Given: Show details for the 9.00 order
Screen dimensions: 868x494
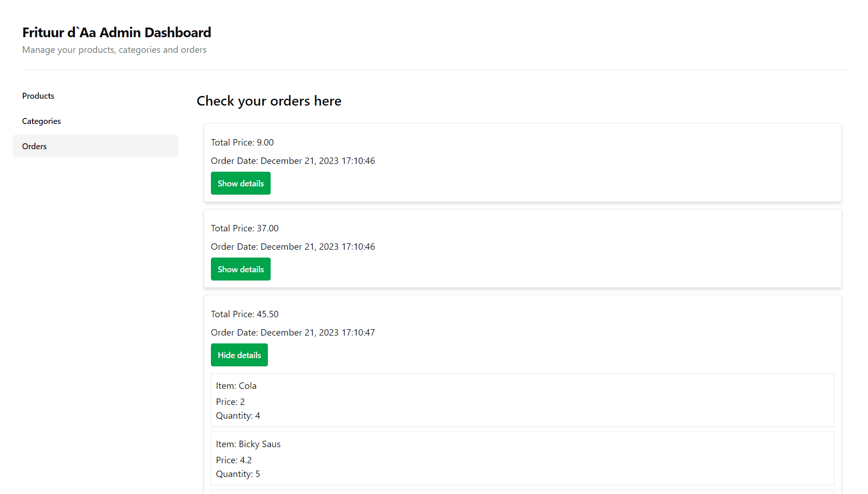Looking at the screenshot, I should coord(240,184).
